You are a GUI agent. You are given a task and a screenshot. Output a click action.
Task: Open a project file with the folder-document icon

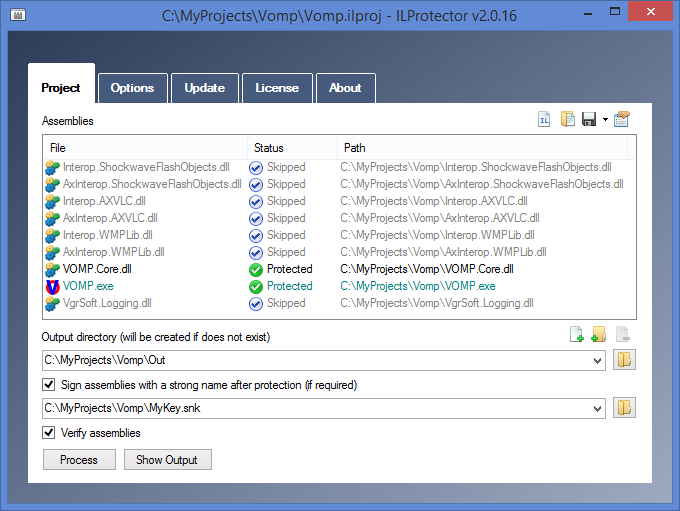567,119
